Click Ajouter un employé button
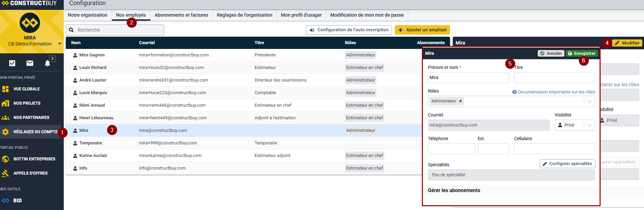Image resolution: width=644 pixels, height=210 pixels. (x=422, y=30)
